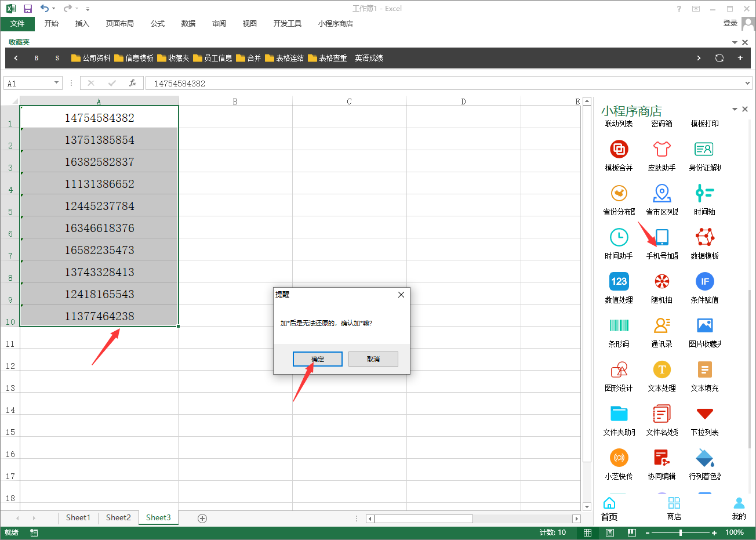The height and width of the screenshot is (540, 756).
Task: Open the 小程序商店 ribbon tab
Action: tap(336, 24)
